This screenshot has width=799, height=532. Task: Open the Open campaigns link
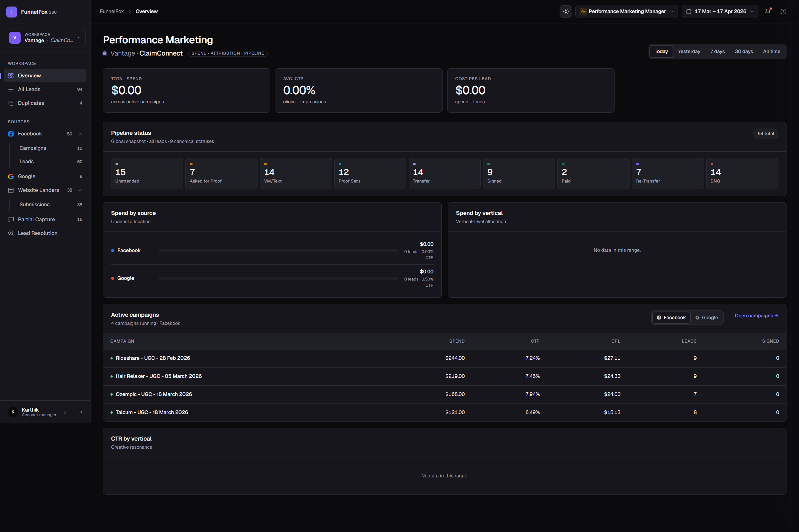[756, 316]
